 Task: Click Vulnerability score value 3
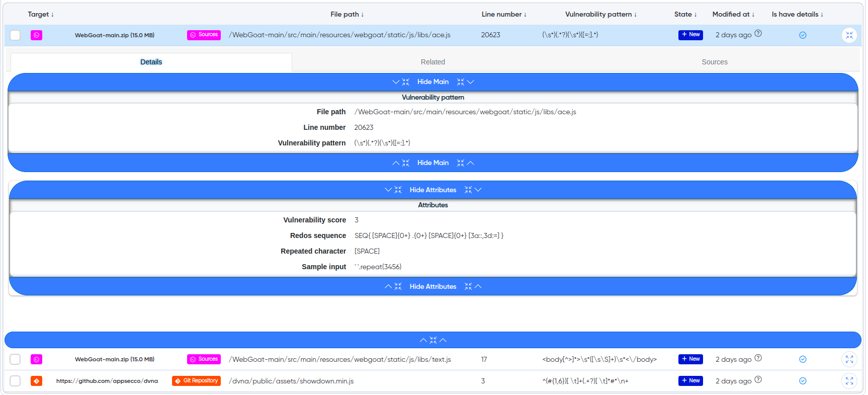click(357, 220)
